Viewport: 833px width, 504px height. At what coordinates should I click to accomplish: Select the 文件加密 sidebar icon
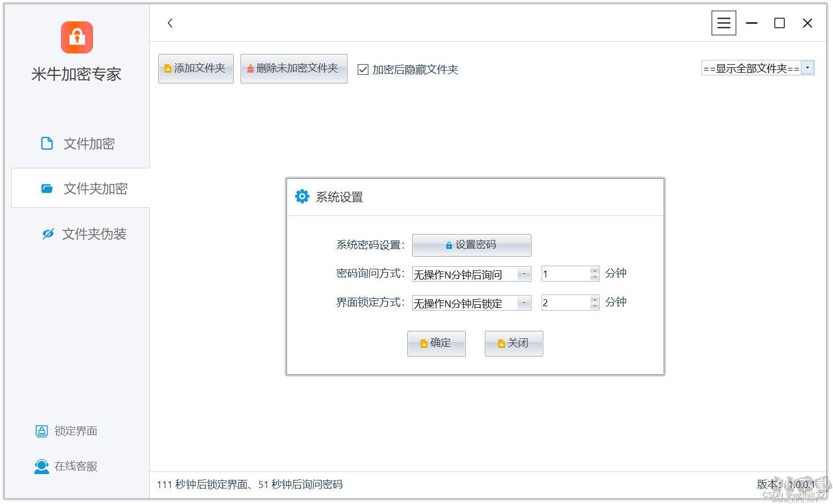click(x=47, y=143)
